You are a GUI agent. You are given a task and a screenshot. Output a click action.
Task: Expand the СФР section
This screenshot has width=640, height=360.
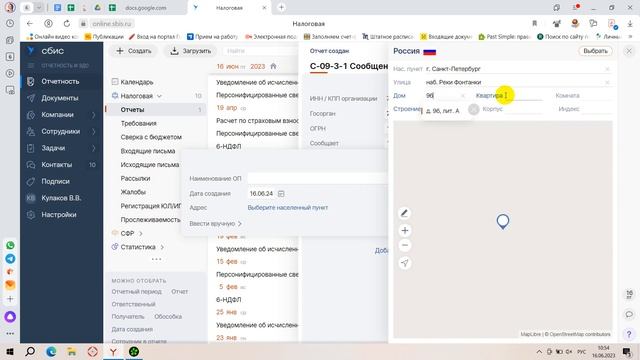point(140,233)
